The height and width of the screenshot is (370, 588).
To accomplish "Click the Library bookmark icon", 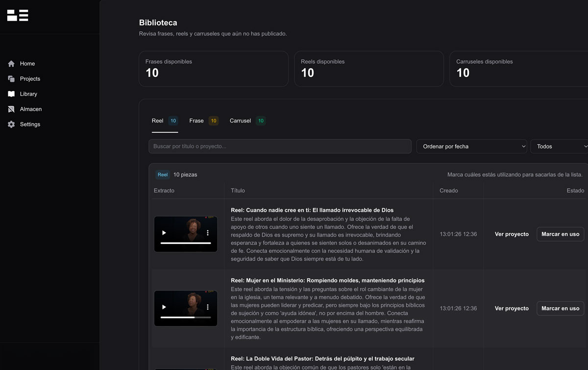I will (x=11, y=94).
